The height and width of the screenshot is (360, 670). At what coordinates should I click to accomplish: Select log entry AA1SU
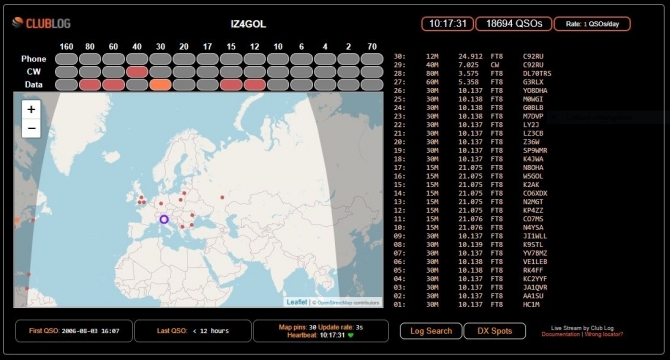click(469, 296)
